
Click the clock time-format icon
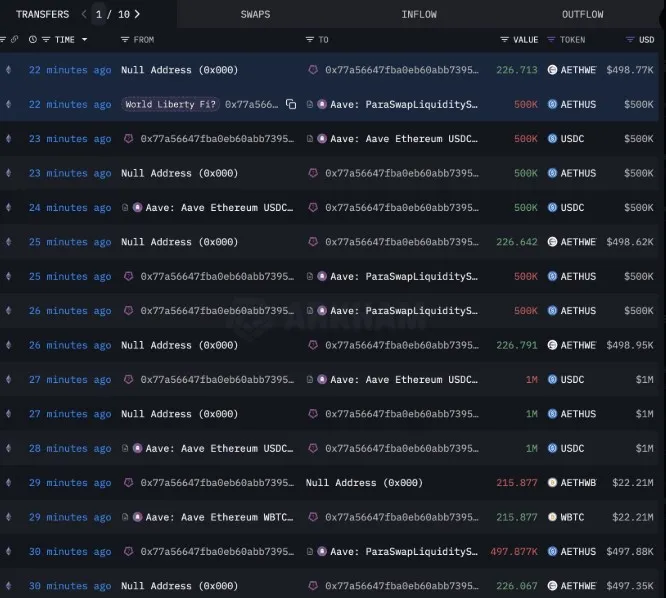(33, 39)
